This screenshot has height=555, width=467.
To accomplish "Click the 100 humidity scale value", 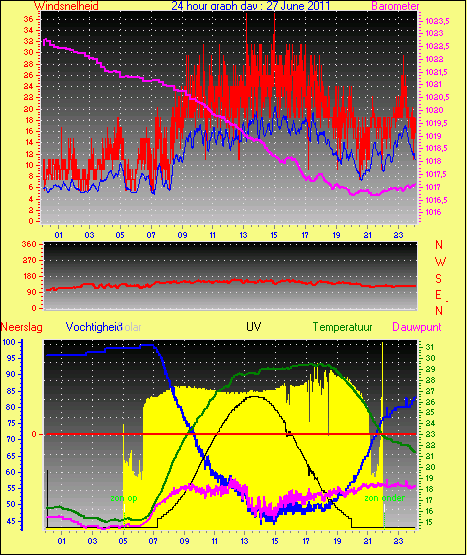I will pos(9,342).
